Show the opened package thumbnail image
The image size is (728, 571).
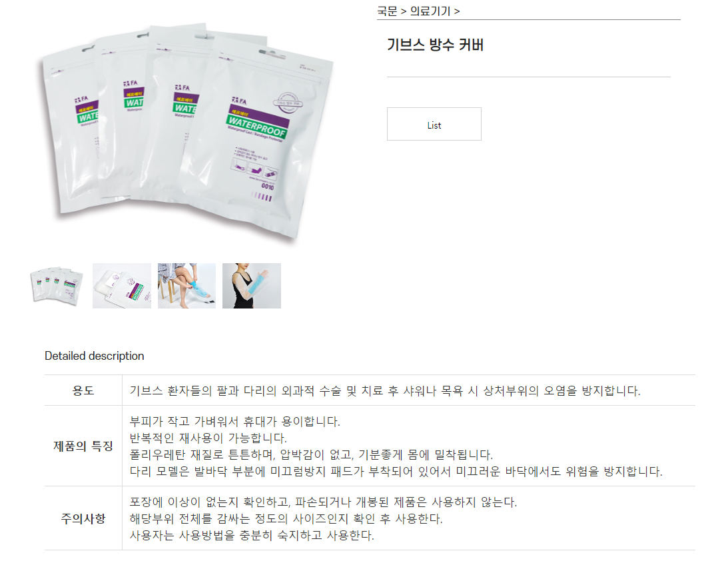(122, 286)
